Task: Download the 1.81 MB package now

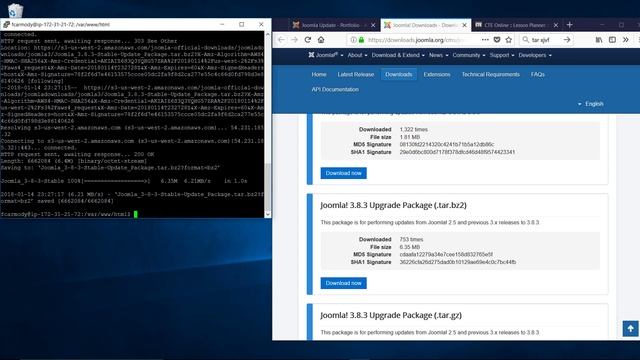Action: (x=343, y=173)
